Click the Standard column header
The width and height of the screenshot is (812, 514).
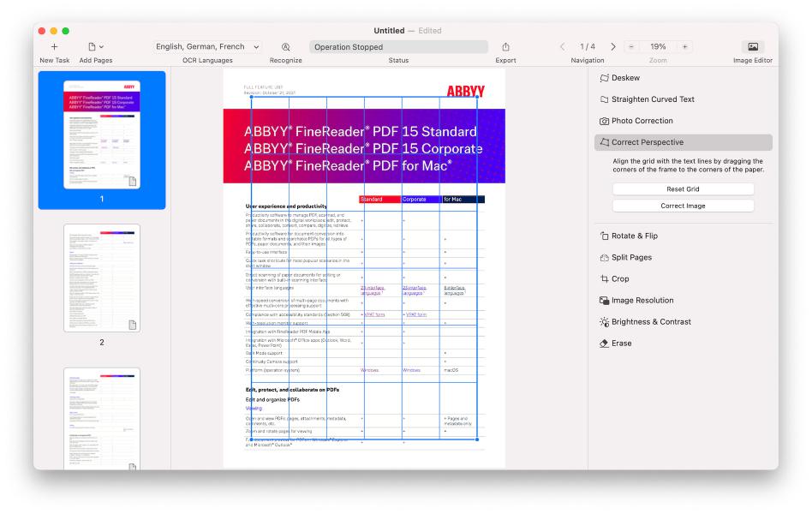[379, 199]
